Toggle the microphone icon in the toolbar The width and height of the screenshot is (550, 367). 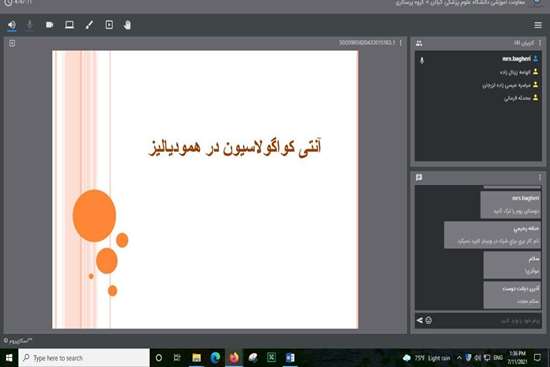[30, 25]
